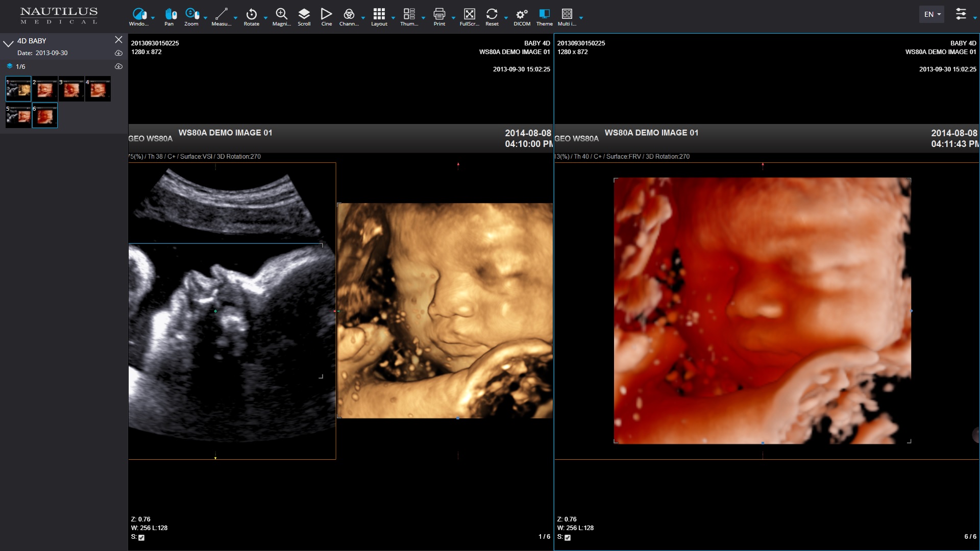Image resolution: width=980 pixels, height=551 pixels.
Task: Show DICOM tag information
Action: pyautogui.click(x=522, y=16)
